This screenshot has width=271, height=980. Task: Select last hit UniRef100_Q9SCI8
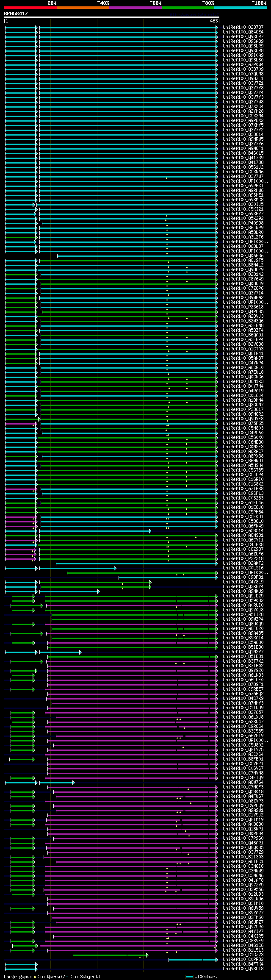coord(243,969)
